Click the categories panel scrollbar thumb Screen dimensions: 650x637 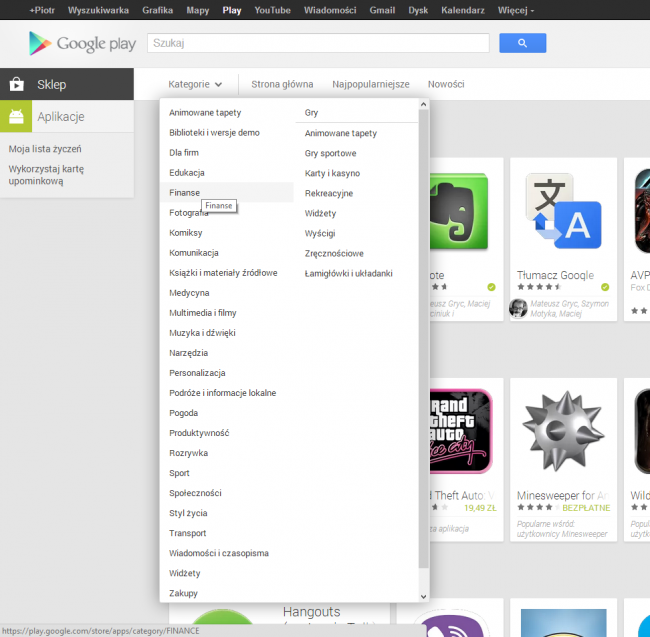[x=423, y=339]
